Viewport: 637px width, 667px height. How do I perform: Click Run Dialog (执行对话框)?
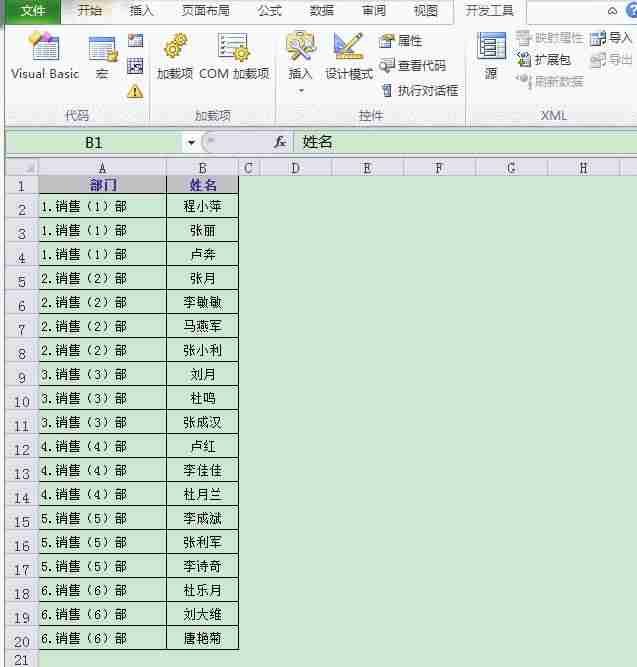[420, 90]
